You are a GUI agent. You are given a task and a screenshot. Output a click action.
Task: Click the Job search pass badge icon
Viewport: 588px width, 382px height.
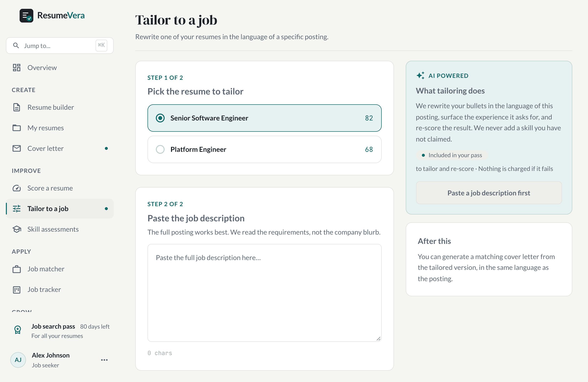pos(18,330)
